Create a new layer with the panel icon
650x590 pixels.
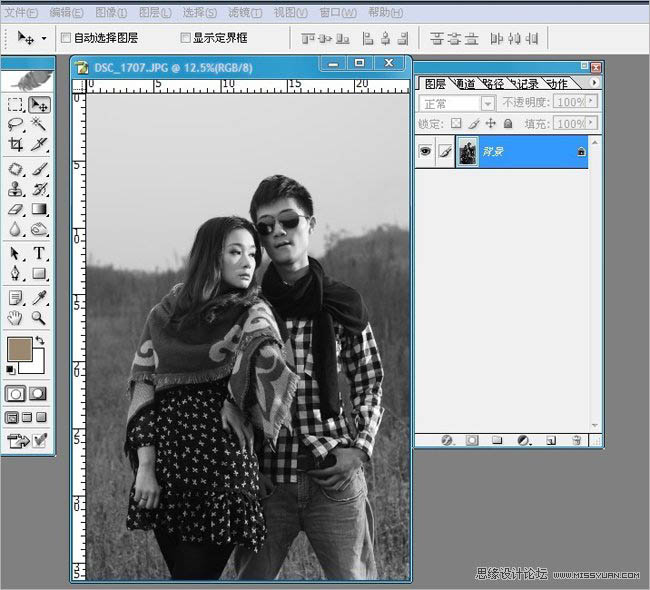[x=551, y=440]
